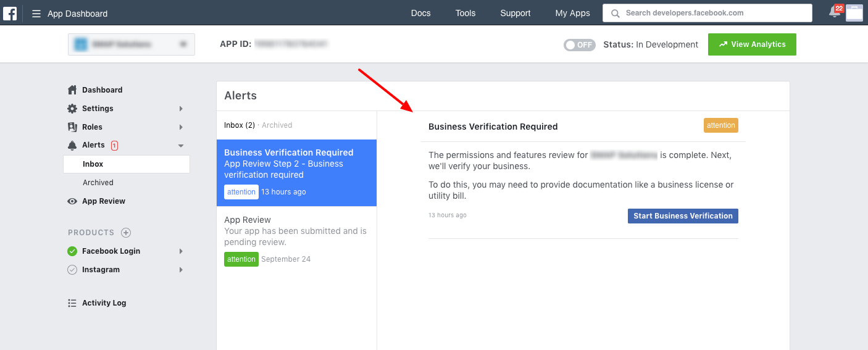Click the Roles sidebar label
Screen dimensions: 868x350
pyautogui.click(x=93, y=127)
